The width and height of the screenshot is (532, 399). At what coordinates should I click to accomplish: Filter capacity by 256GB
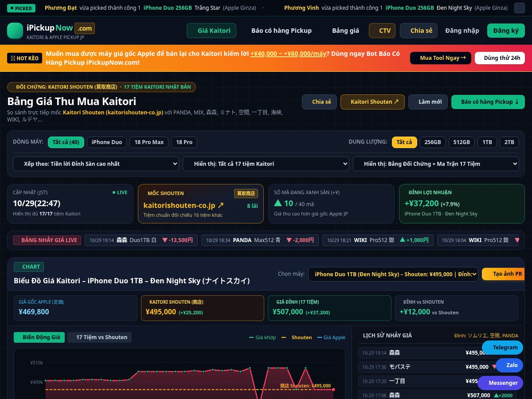click(433, 142)
